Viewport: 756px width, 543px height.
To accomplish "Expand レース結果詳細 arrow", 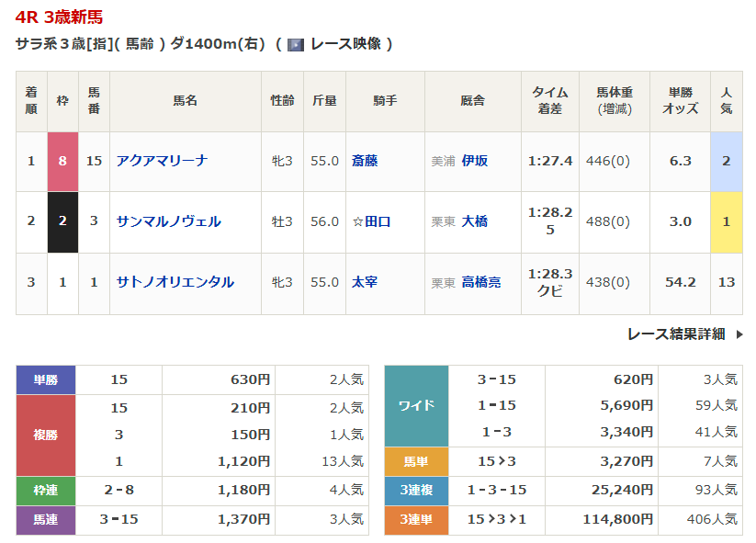I will coord(739,334).
